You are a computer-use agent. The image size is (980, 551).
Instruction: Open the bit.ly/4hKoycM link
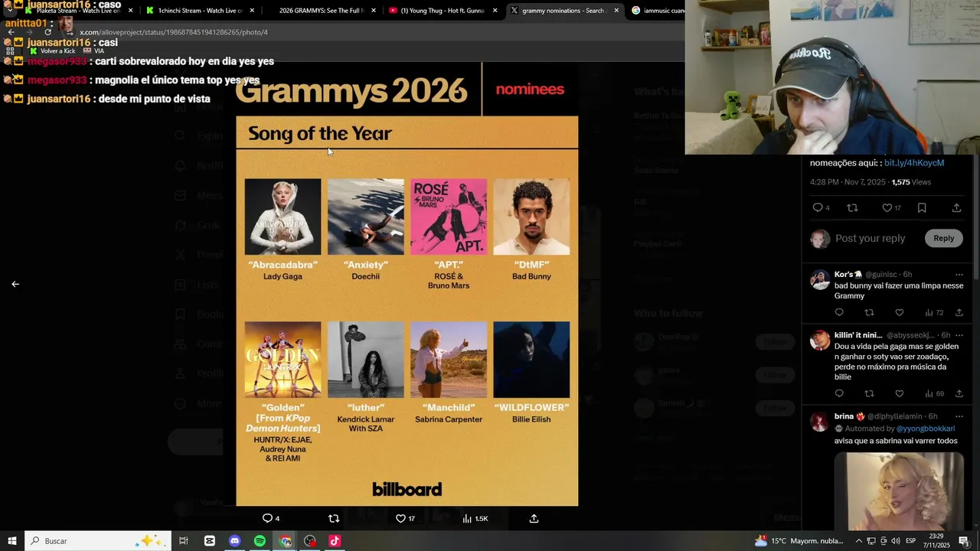pos(914,163)
